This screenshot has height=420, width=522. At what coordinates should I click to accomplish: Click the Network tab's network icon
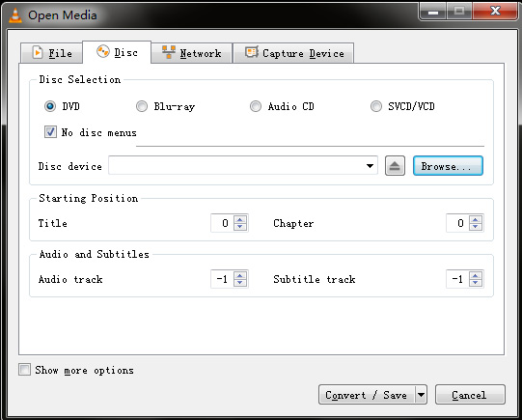pyautogui.click(x=169, y=52)
